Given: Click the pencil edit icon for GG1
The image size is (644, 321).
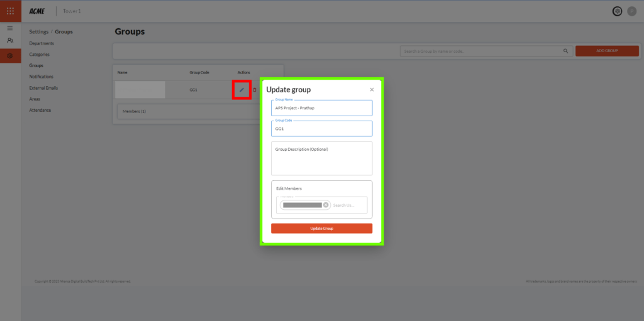Looking at the screenshot, I should point(241,90).
